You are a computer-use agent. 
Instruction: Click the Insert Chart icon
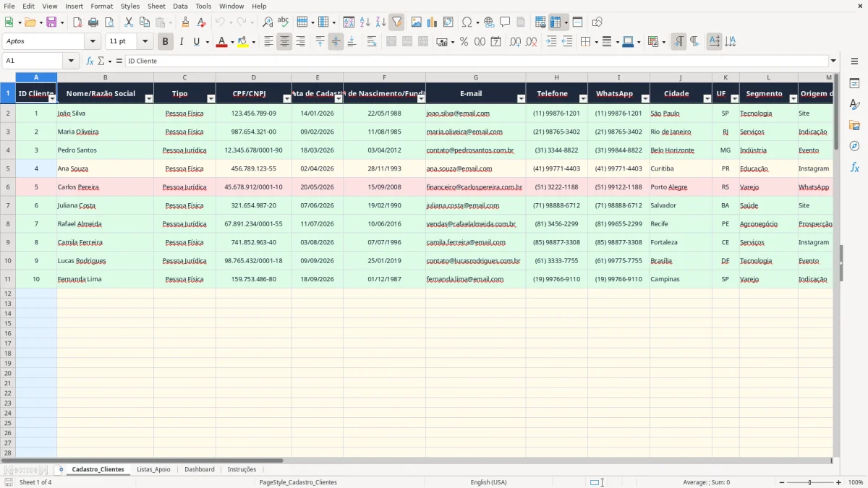433,22
